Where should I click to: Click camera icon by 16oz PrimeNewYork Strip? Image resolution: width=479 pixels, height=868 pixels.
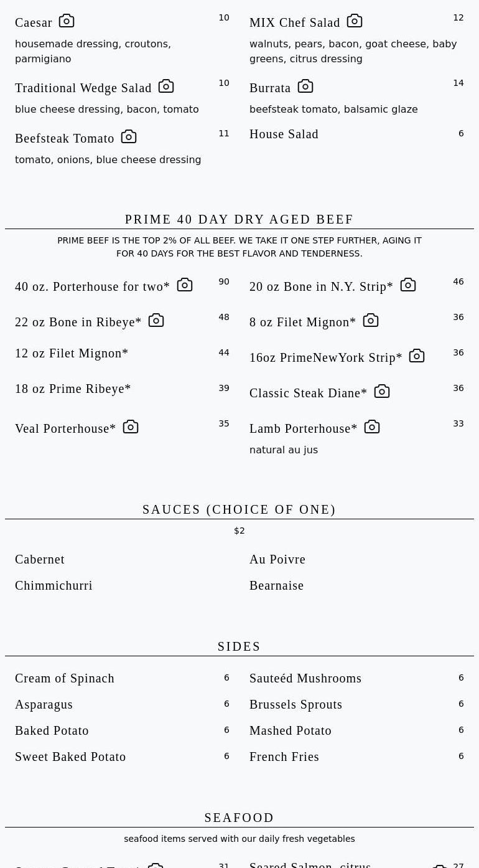click(x=417, y=356)
